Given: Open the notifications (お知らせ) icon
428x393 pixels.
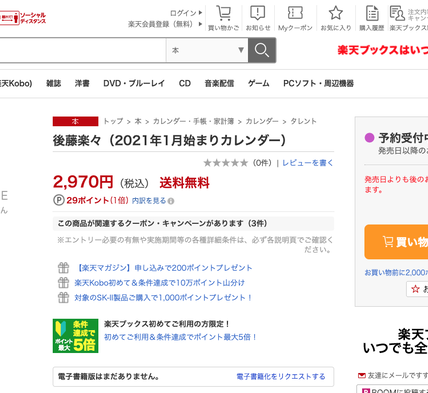Looking at the screenshot, I should click(x=258, y=13).
